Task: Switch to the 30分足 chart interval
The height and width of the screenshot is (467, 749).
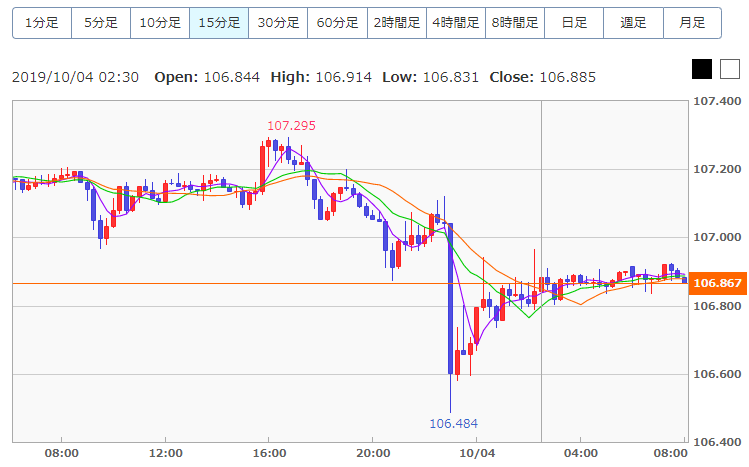Action: 278,22
